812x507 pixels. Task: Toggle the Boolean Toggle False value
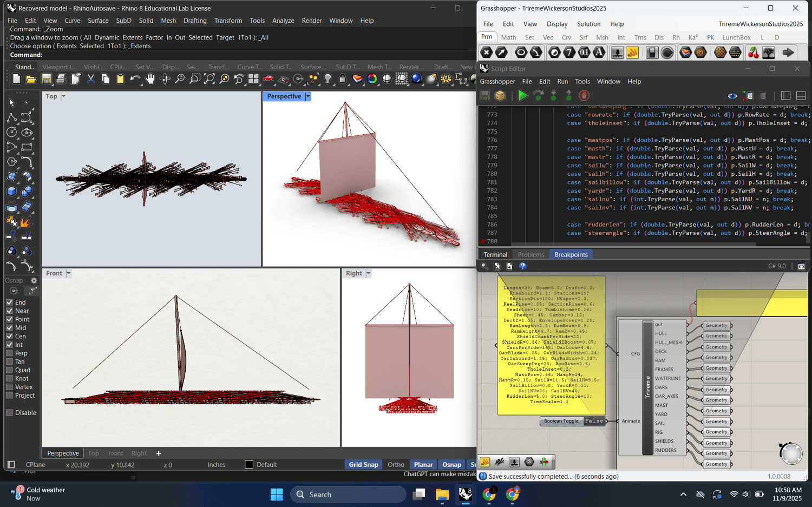[594, 421]
